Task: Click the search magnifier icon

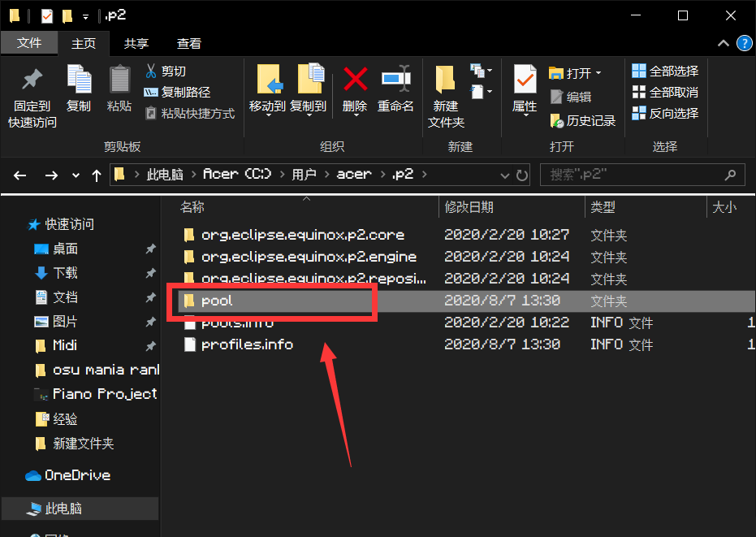Action: [x=731, y=175]
